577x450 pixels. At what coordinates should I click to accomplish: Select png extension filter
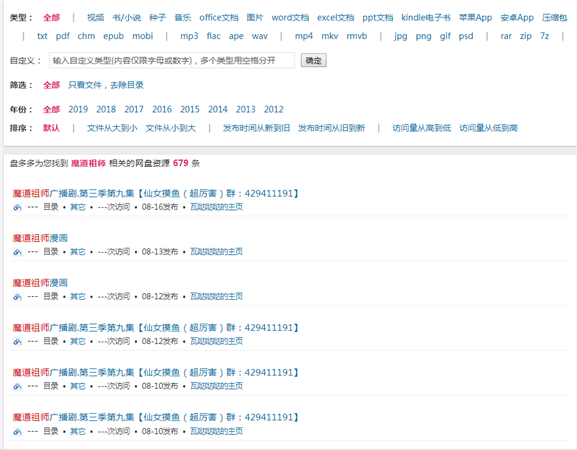(424, 36)
